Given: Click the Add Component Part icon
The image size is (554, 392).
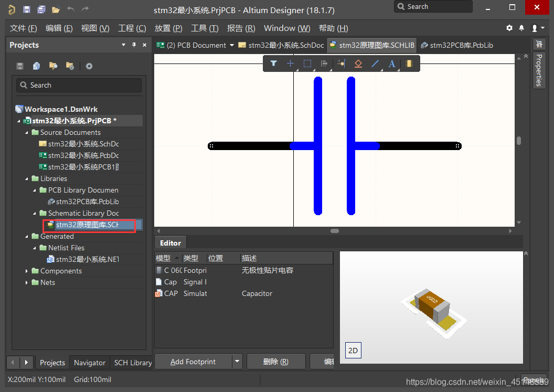Looking at the screenshot, I should point(409,63).
